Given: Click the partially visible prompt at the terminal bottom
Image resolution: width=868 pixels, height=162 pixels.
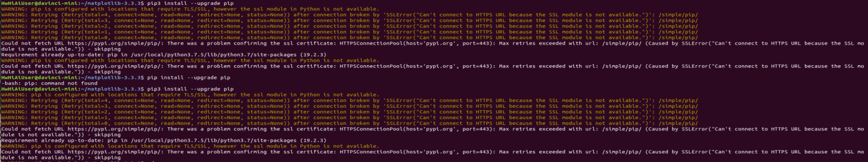Looking at the screenshot, I should coord(73,161).
